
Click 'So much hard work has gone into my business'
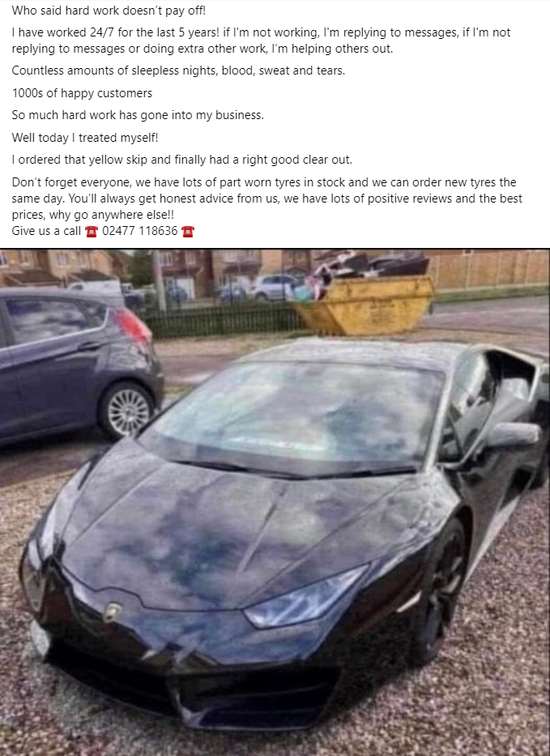coord(138,115)
